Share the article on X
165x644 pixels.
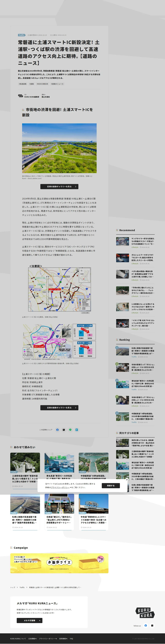click(64, 430)
